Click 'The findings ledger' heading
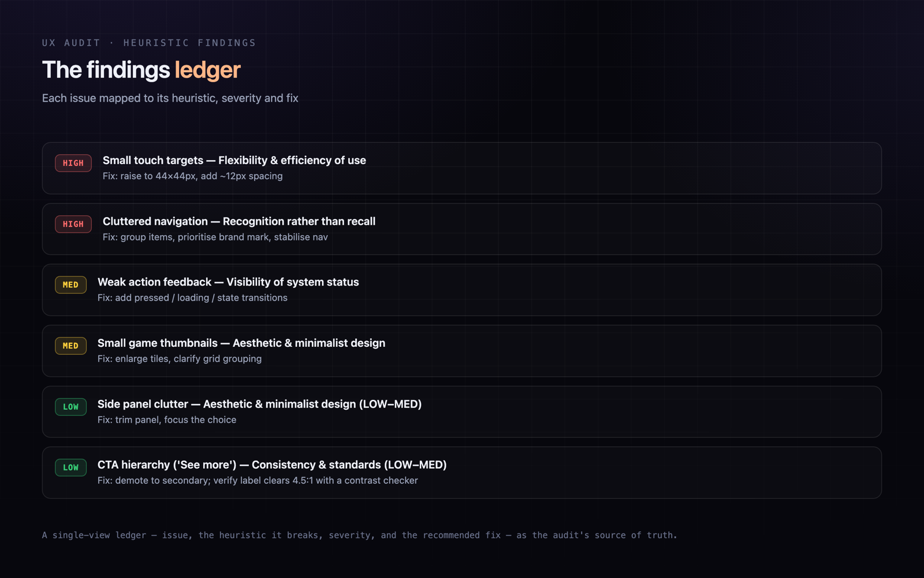The image size is (924, 578). tap(141, 70)
